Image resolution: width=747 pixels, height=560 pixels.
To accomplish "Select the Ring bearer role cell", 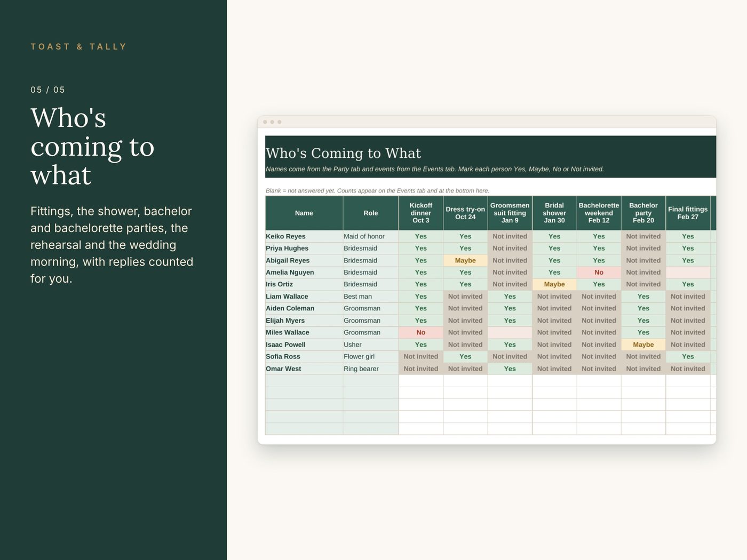I will pos(371,369).
